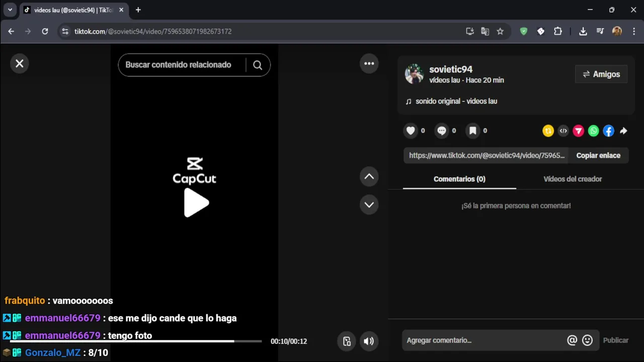The image size is (644, 362).
Task: Open the emoji picker
Action: pyautogui.click(x=587, y=340)
